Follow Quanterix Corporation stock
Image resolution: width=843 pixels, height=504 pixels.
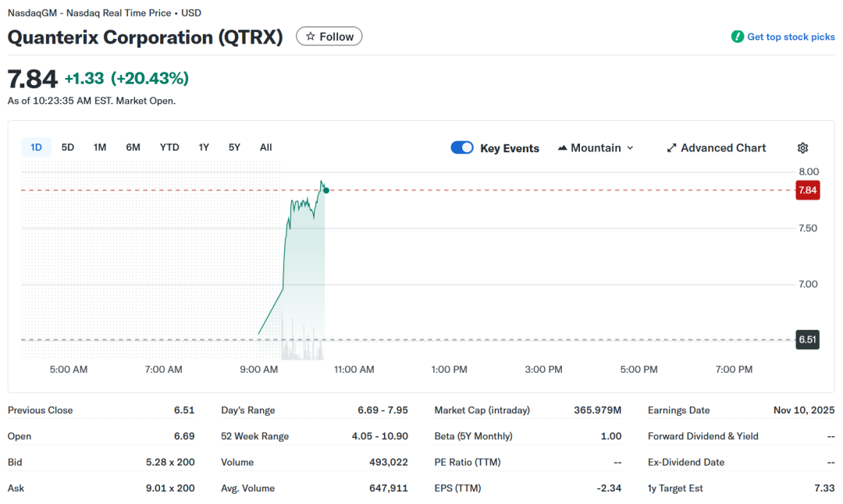coord(329,37)
